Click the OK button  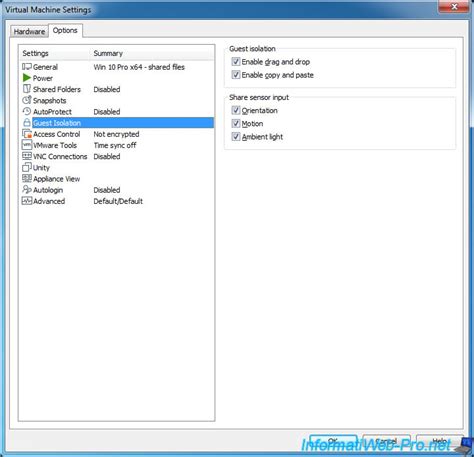[x=333, y=442]
